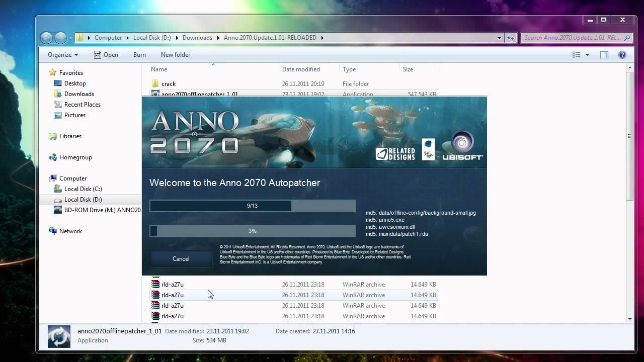Click the 3% file progress bar
Screen dimensions: 644x362
(x=253, y=231)
